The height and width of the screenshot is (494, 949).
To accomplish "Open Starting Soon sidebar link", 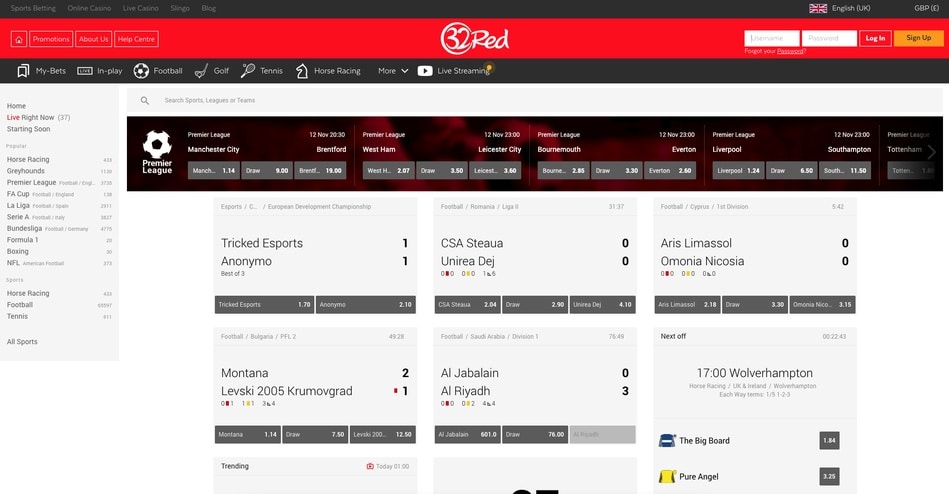I will tap(28, 129).
